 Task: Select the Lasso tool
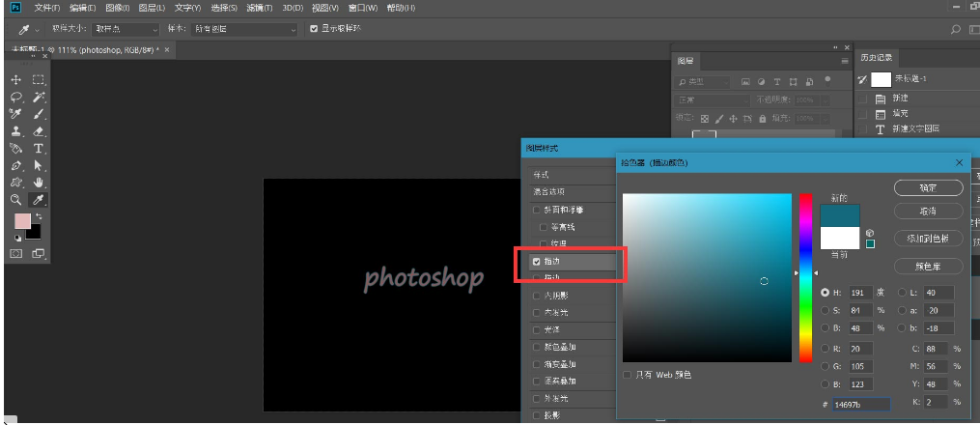click(15, 97)
